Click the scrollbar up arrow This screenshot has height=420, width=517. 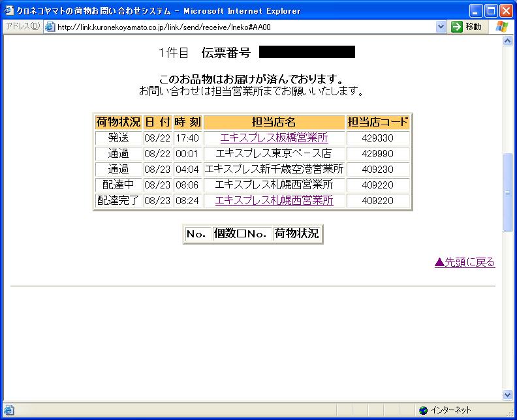coord(507,41)
